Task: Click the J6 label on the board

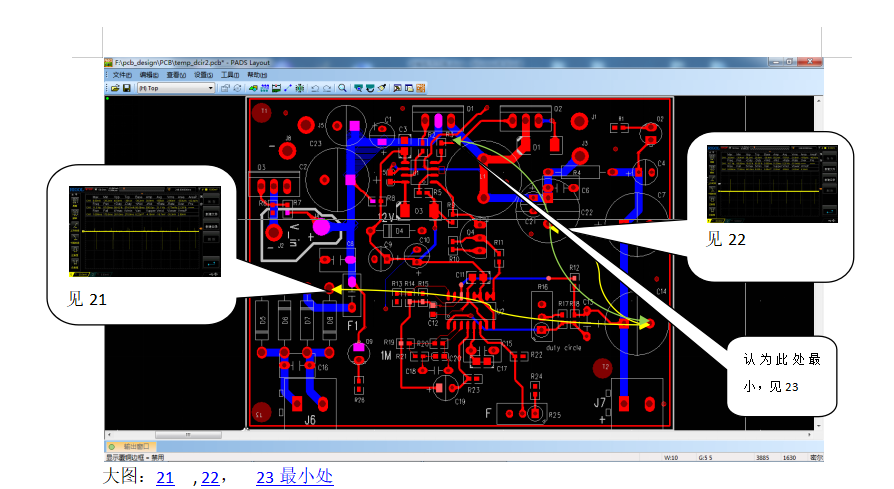Action: [x=310, y=420]
